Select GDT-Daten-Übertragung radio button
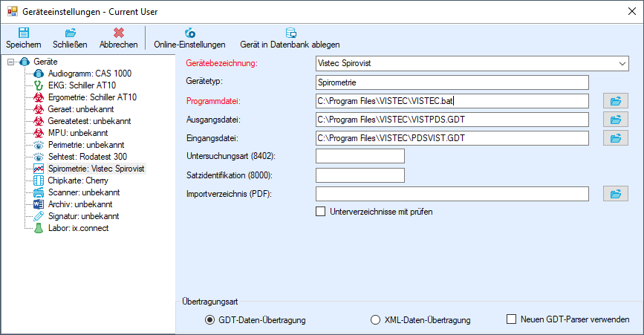Viewport: 644px width, 335px height. click(210, 320)
